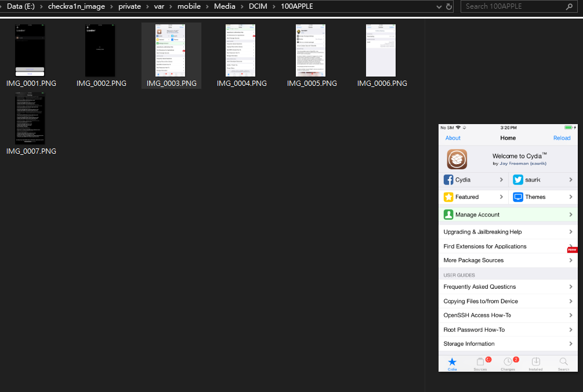
Task: Click the Facebook Cydia icon
Action: (x=448, y=180)
